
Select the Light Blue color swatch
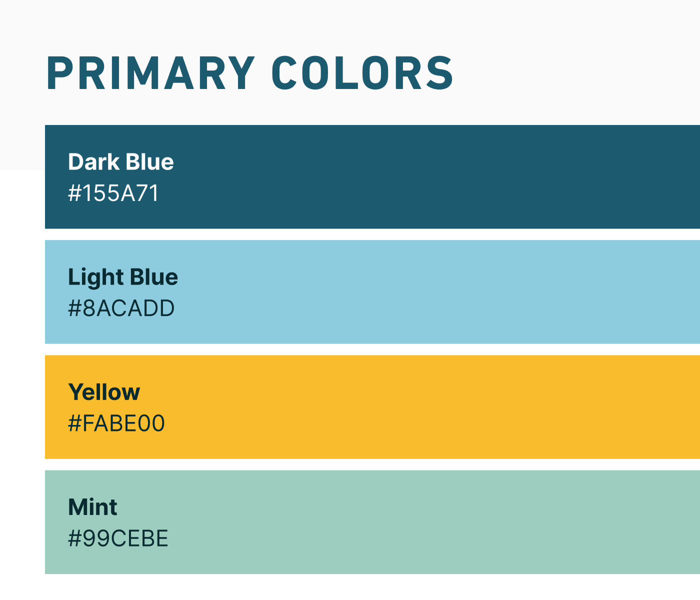372,292
